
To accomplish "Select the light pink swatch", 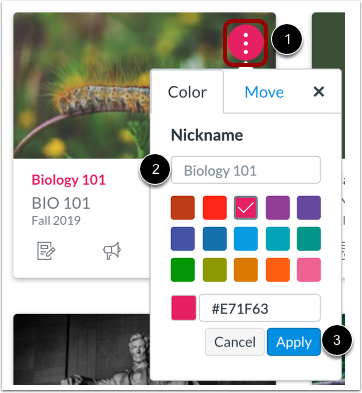I will pyautogui.click(x=309, y=270).
